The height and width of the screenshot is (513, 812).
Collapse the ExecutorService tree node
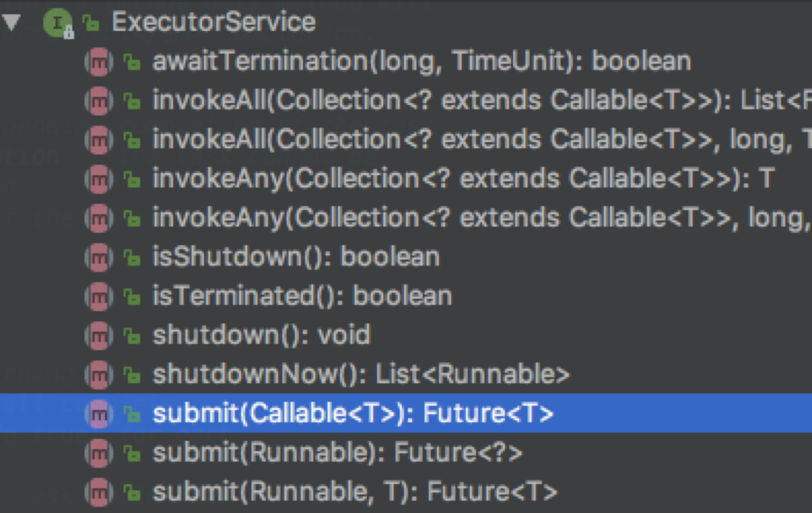pyautogui.click(x=12, y=22)
